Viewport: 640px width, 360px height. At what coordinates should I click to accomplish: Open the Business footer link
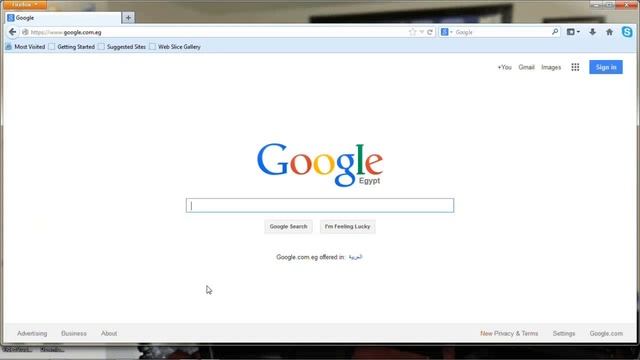pyautogui.click(x=74, y=333)
